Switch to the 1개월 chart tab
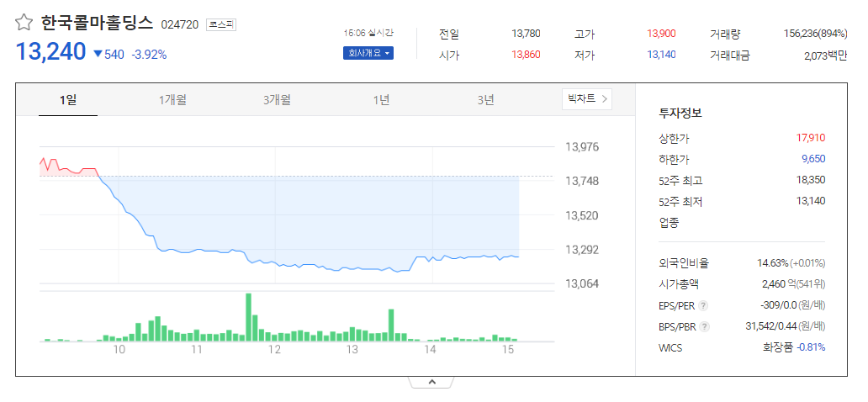This screenshot has height=402, width=868. (172, 100)
